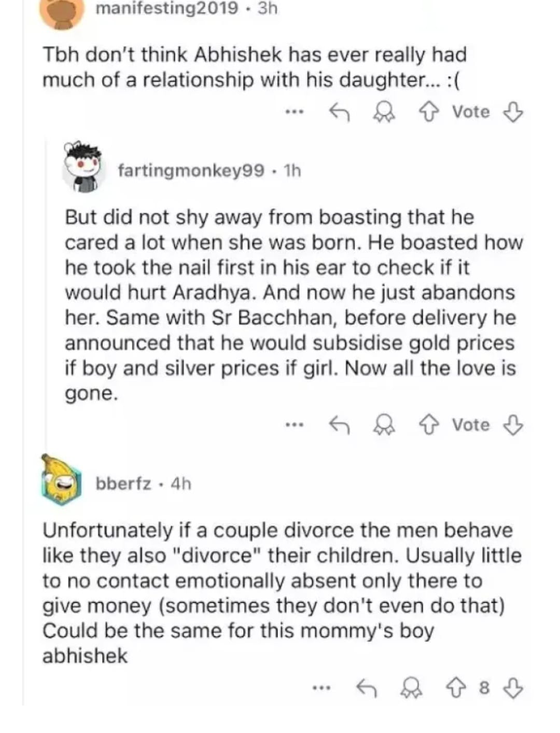Award fartingmonkey99's reply
Viewport: 560px width, 733px height.
(384, 425)
